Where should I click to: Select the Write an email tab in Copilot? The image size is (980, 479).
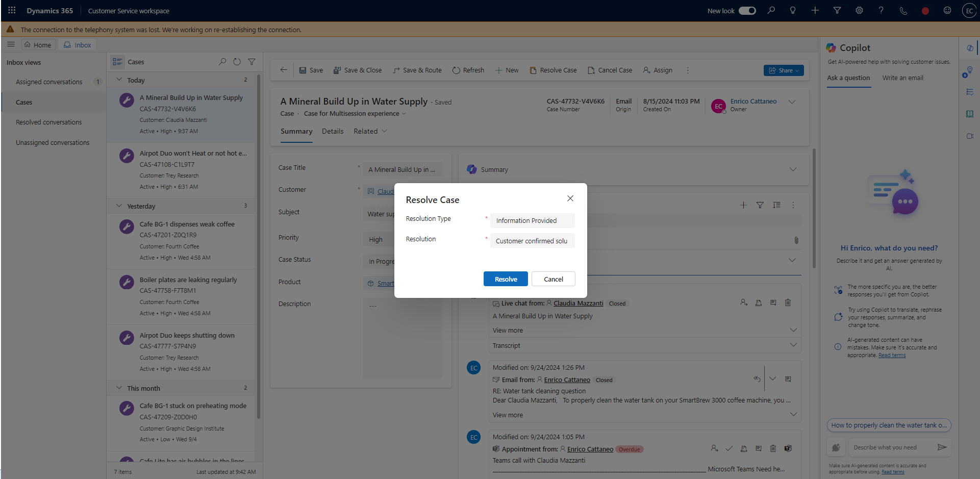(902, 78)
